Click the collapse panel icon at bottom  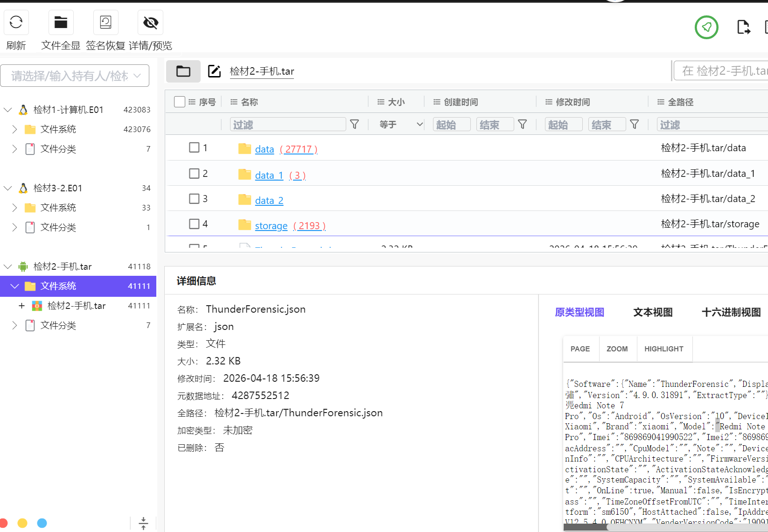[143, 523]
